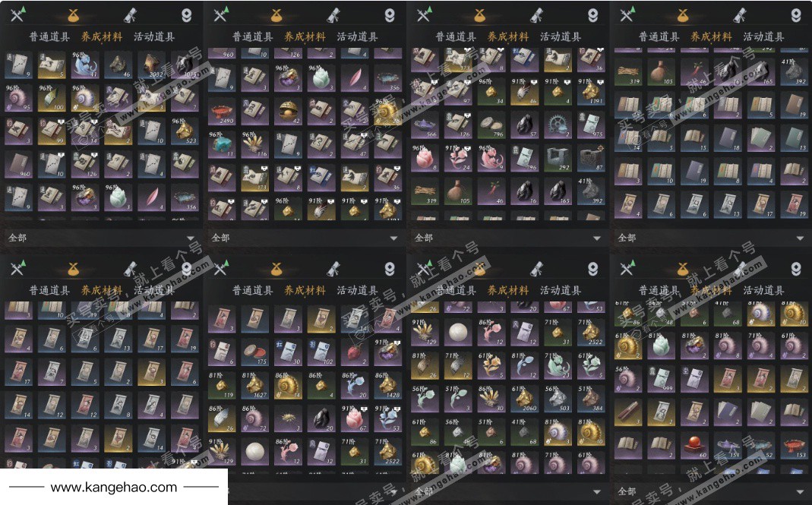Click the red lantern bowl showing 153
Image resolution: width=812 pixels, height=505 pixels.
(794, 446)
